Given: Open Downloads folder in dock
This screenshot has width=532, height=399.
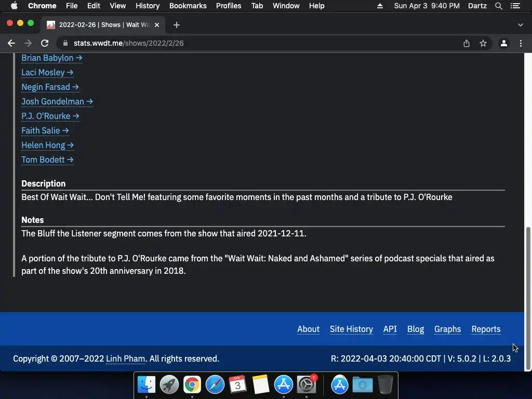Looking at the screenshot, I should pos(362,385).
